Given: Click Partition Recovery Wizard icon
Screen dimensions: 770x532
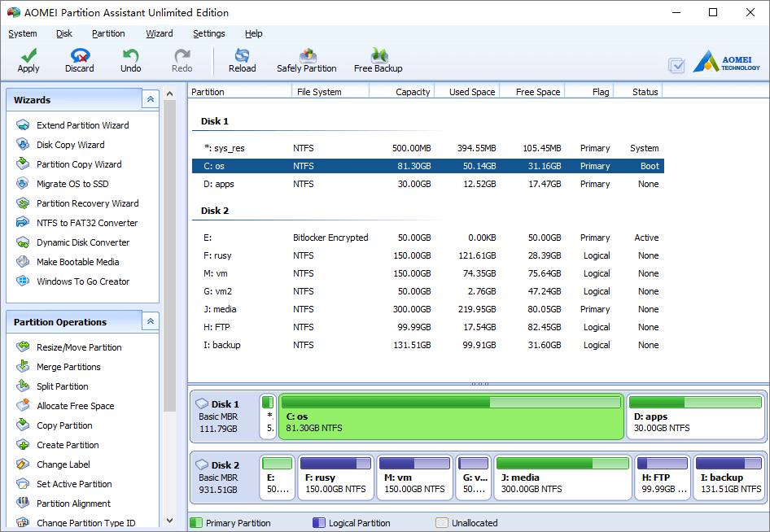Looking at the screenshot, I should 23,203.
